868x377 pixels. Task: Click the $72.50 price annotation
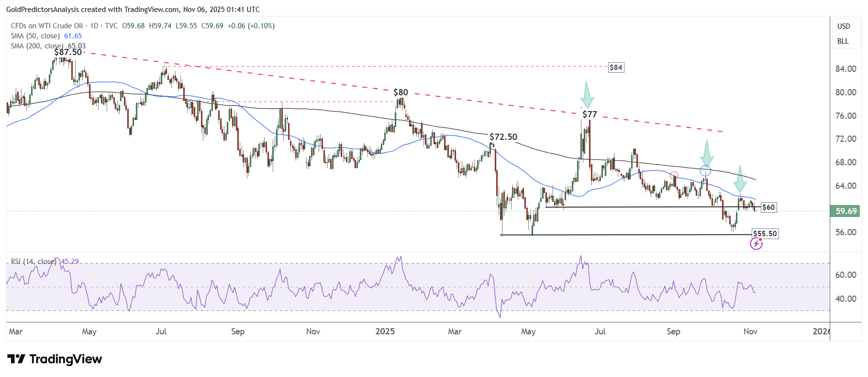[x=503, y=137]
